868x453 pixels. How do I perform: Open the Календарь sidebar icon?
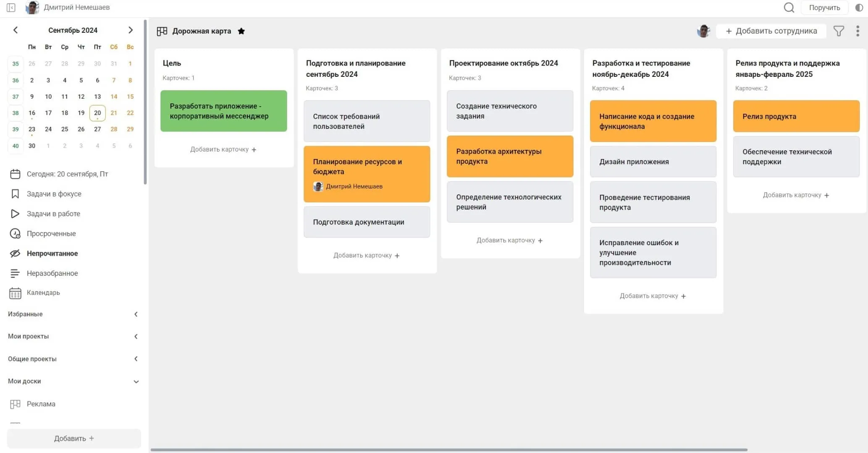[x=15, y=293]
